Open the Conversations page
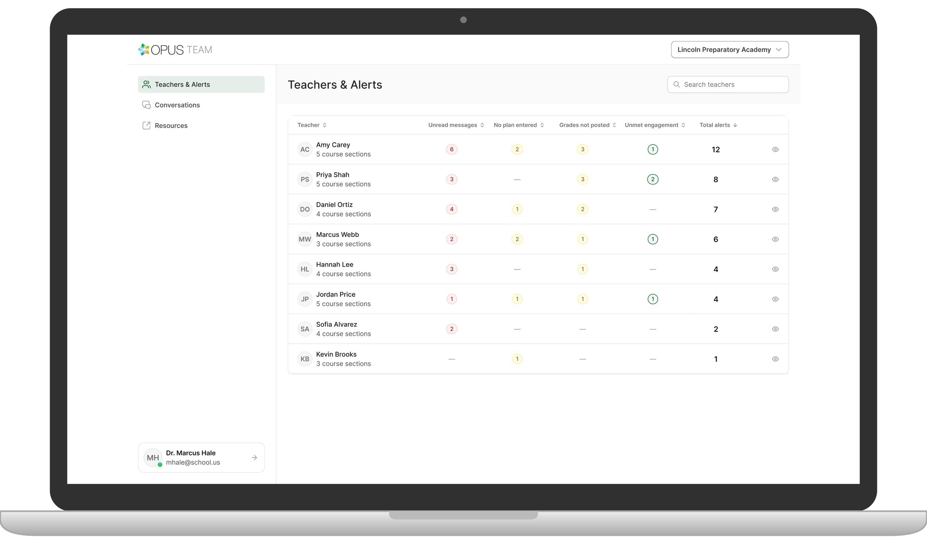Image resolution: width=927 pixels, height=560 pixels. (x=201, y=105)
